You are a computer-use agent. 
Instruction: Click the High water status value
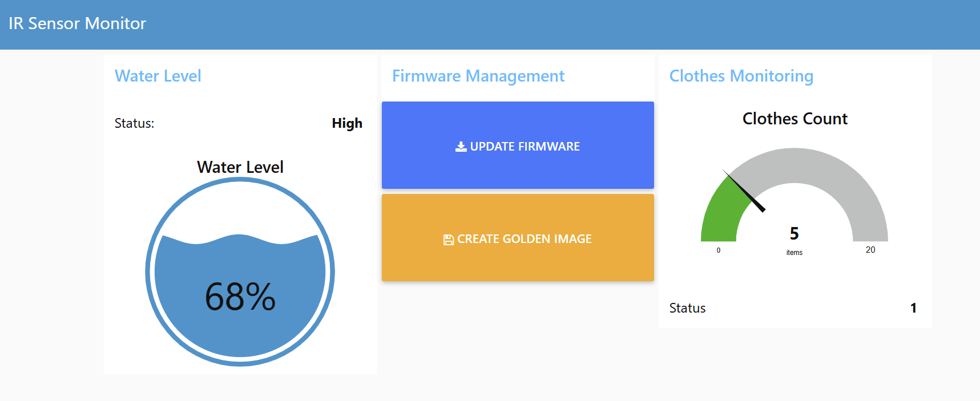(346, 123)
